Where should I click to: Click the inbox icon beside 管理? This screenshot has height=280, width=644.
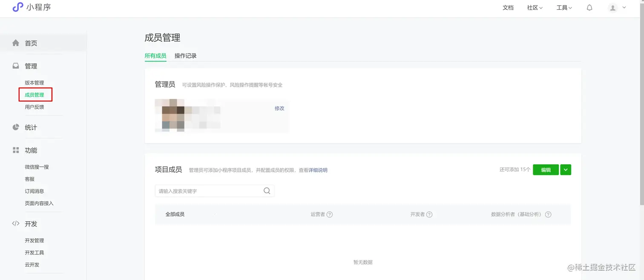[x=16, y=66]
